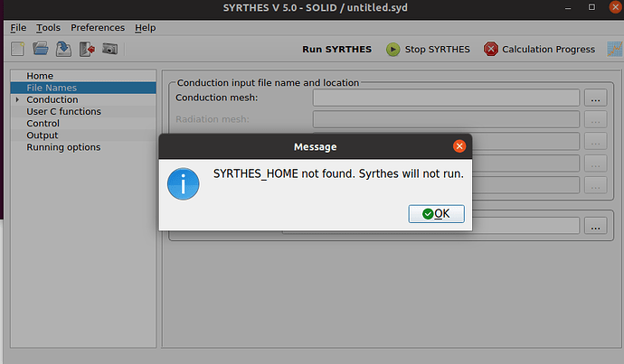Screen dimensions: 624x364
Task: Expand the Conduction tree node arrow
Action: [17, 99]
